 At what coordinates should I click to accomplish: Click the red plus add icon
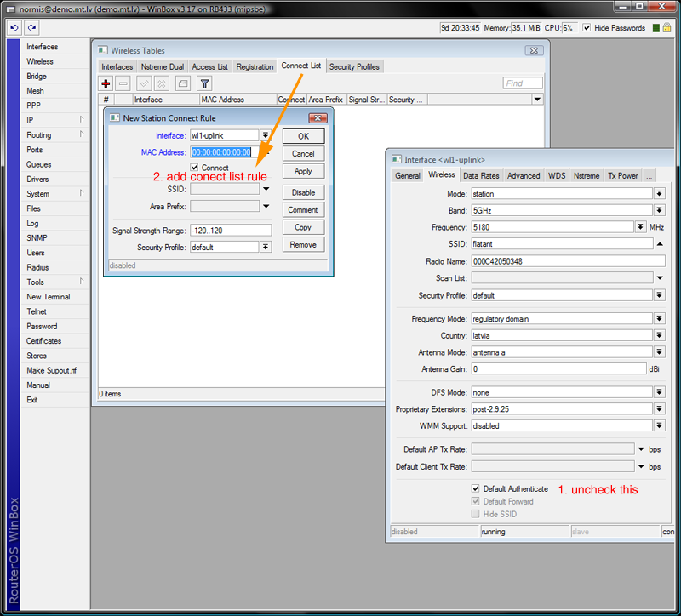[x=106, y=83]
